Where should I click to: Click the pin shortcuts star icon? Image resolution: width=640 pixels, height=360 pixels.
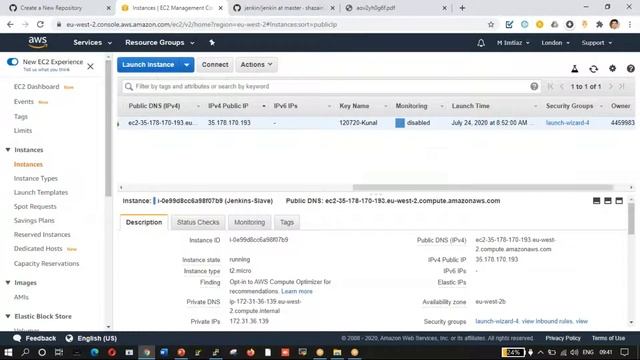[212, 42]
